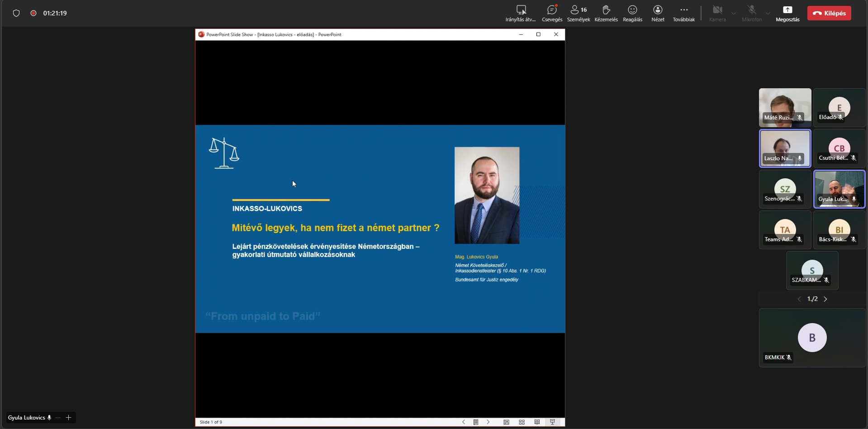Open the PowerPoint slide show menu icon
868x429 pixels.
point(476,422)
